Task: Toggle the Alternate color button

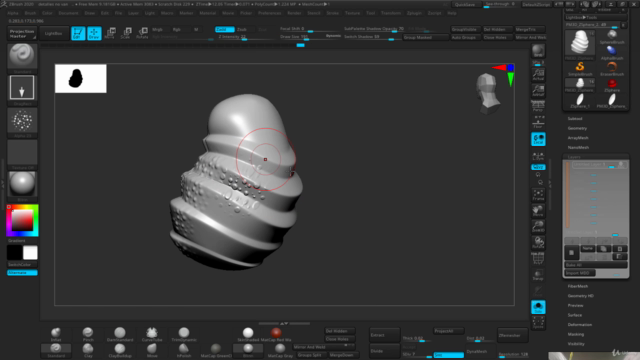Action: [x=22, y=273]
